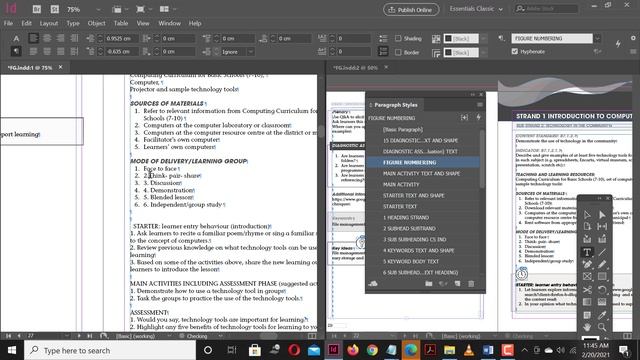Open the zoom level 75% dropdown
The width and height of the screenshot is (640, 360).
(98, 9)
